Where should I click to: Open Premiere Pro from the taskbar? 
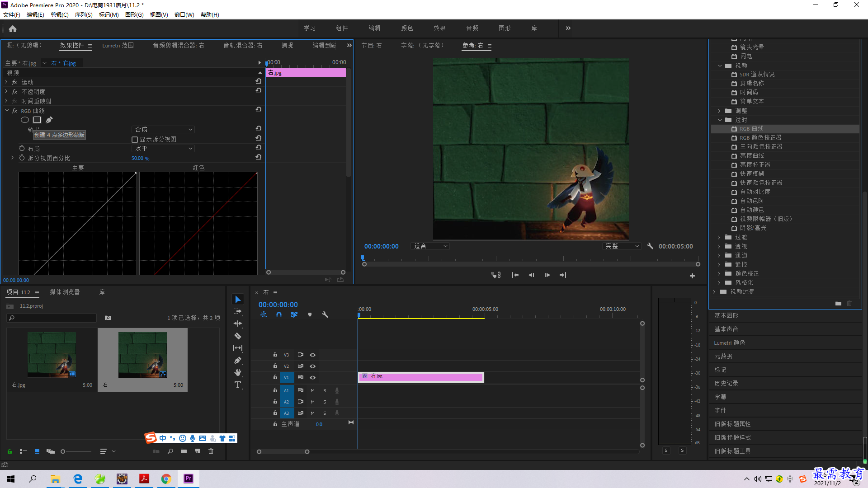pyautogui.click(x=189, y=479)
